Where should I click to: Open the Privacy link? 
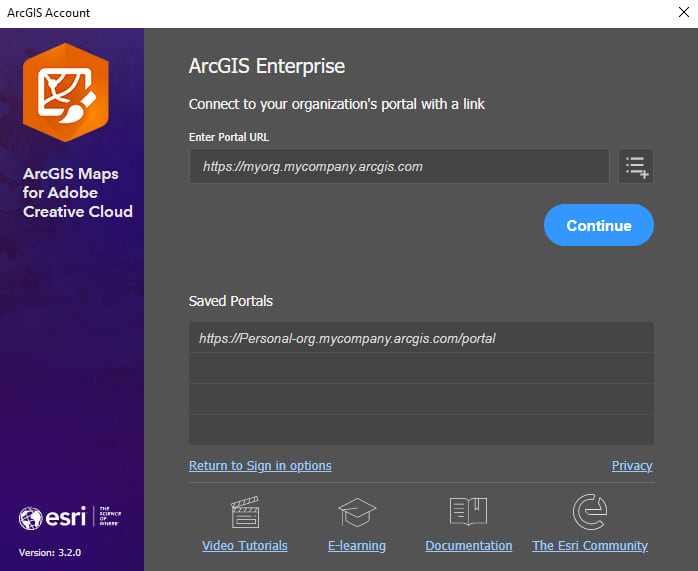tap(632, 466)
